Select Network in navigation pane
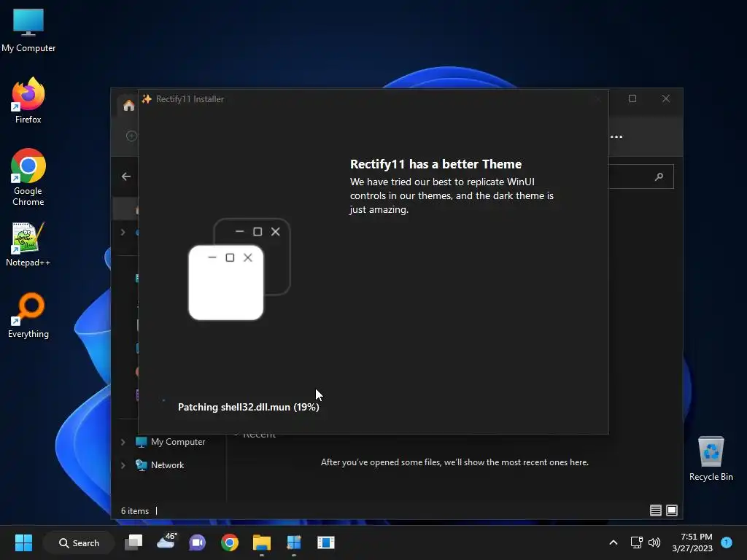 (160, 465)
